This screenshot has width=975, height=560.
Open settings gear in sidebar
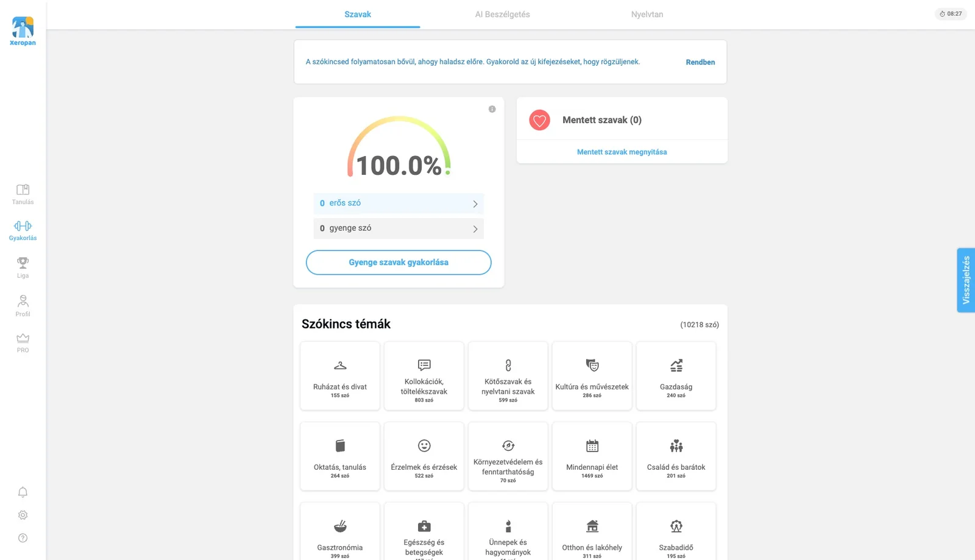pos(23,515)
